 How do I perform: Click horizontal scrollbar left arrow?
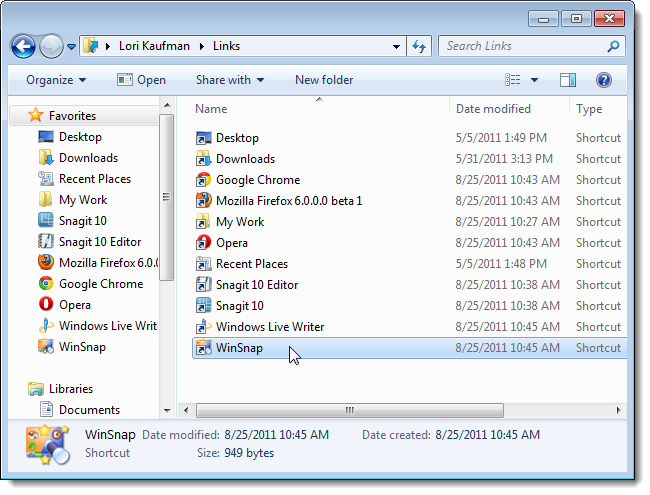click(186, 410)
